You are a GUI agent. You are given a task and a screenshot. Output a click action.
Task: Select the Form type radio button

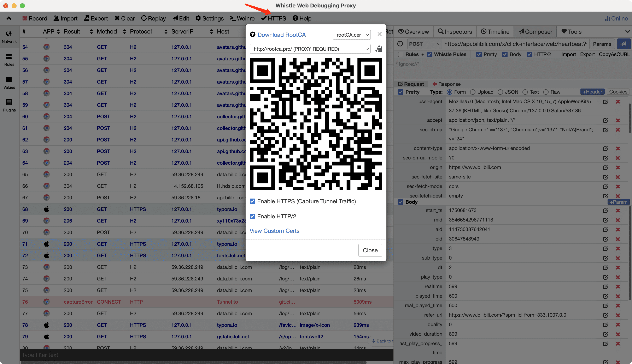point(450,92)
